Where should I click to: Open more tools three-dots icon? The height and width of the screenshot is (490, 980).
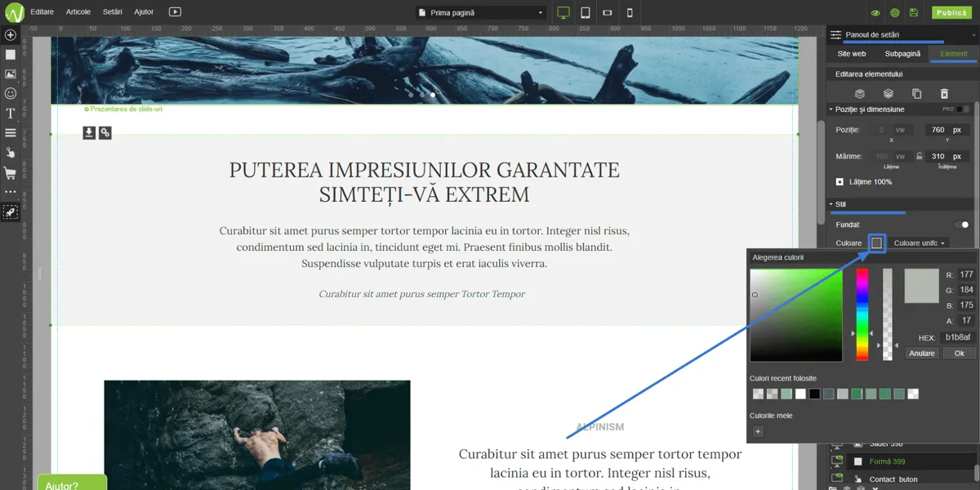(11, 192)
